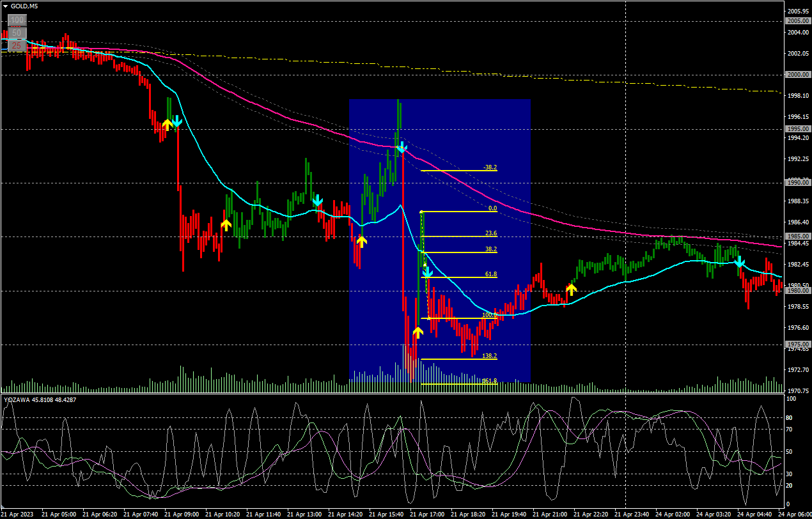Click the 2000.00 price label on the axis
The height and width of the screenshot is (519, 812).
(x=797, y=75)
